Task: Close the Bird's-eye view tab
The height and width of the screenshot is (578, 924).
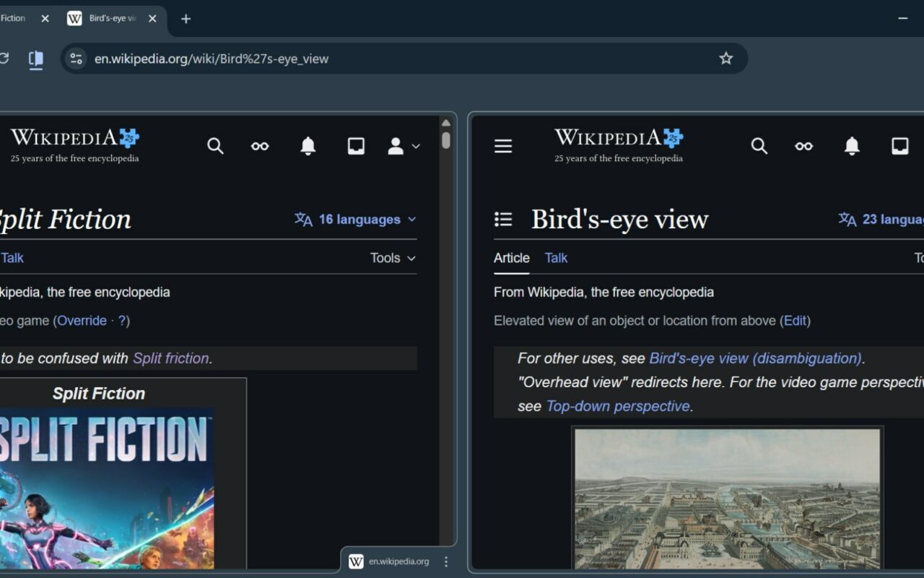Action: (152, 19)
